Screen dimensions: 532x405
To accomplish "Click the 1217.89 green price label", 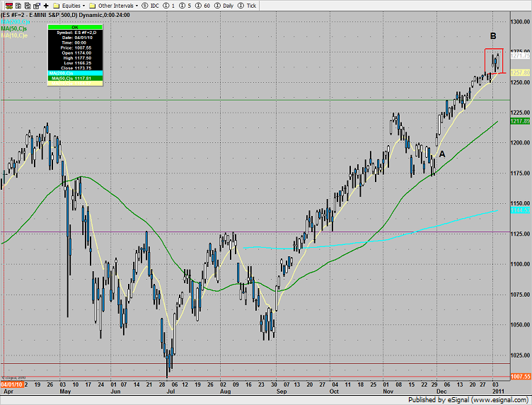I will [x=521, y=121].
